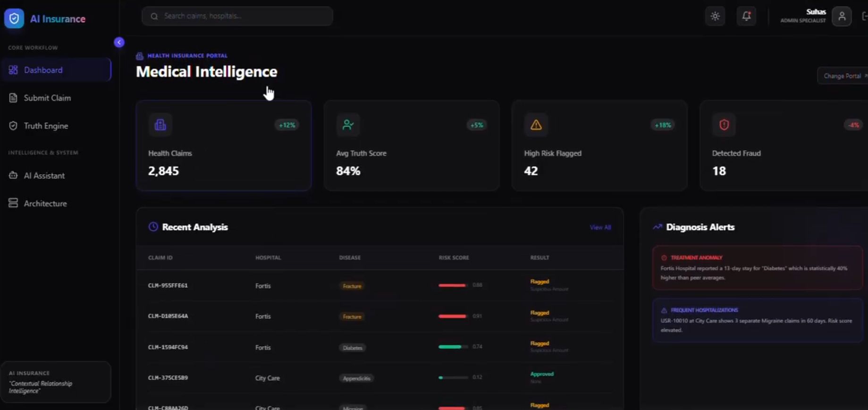Click the Diabetes disease tag

click(353, 348)
